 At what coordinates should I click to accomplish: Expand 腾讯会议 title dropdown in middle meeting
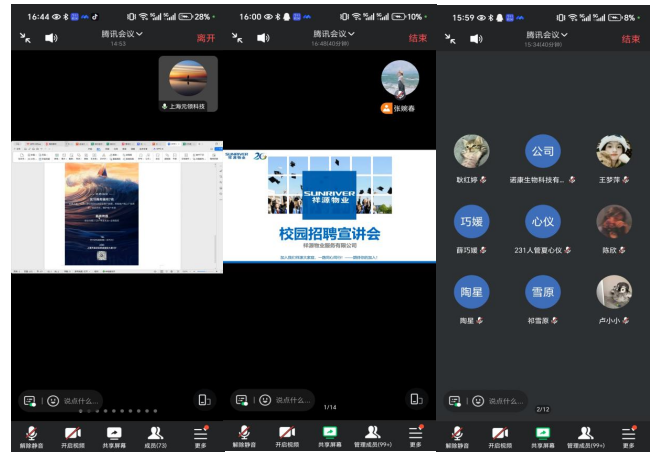pyautogui.click(x=335, y=34)
